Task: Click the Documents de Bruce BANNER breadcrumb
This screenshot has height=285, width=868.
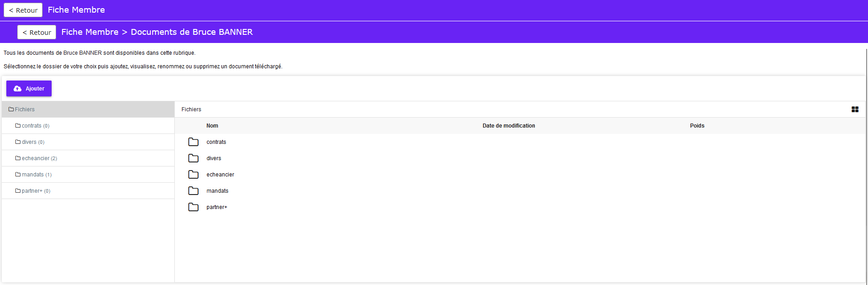Action: (192, 32)
